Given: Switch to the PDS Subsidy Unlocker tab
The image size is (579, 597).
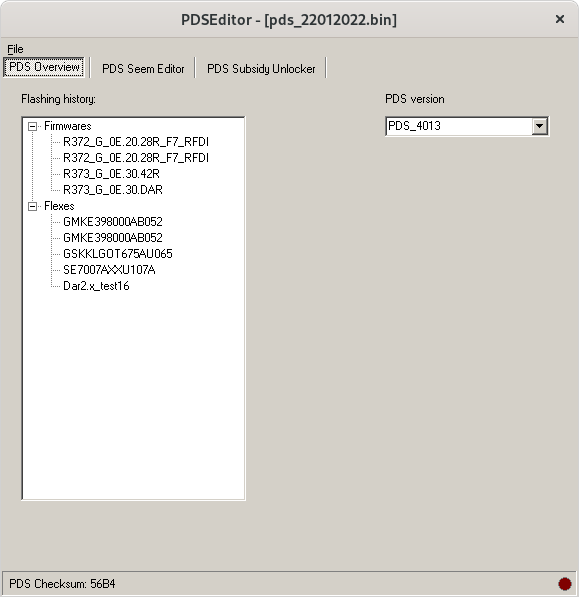Looking at the screenshot, I should (x=261, y=69).
